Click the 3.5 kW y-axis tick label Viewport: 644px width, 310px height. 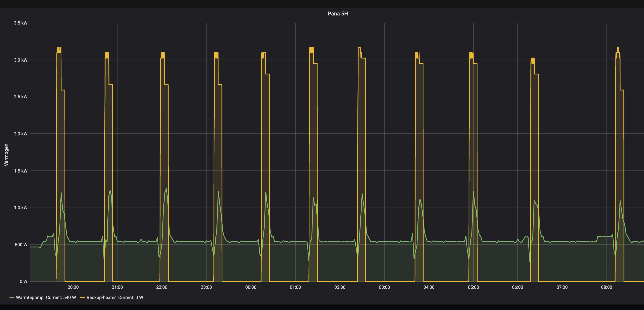20,23
